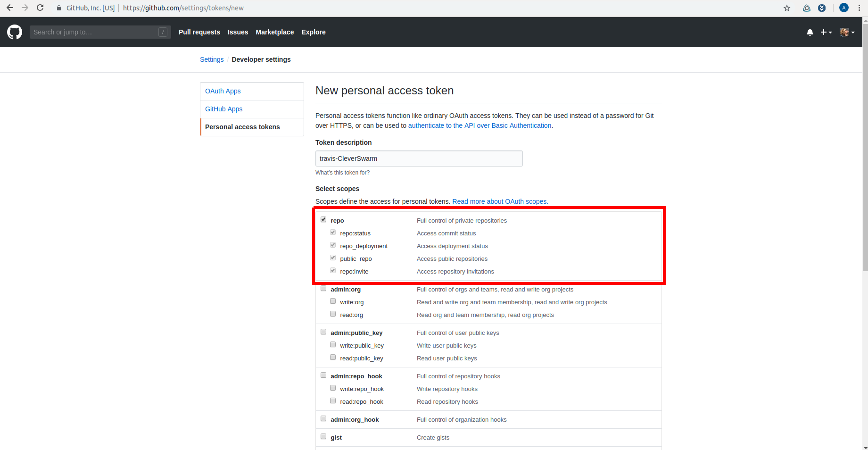868x450 pixels.
Task: Click the GitHub Octocat logo
Action: (x=15, y=32)
